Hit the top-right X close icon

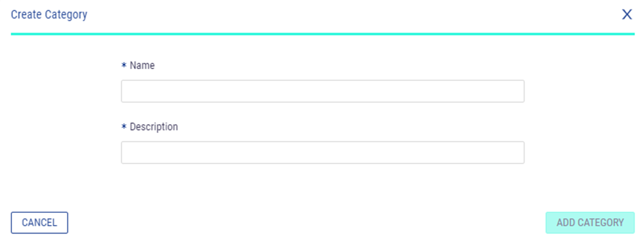pos(627,15)
